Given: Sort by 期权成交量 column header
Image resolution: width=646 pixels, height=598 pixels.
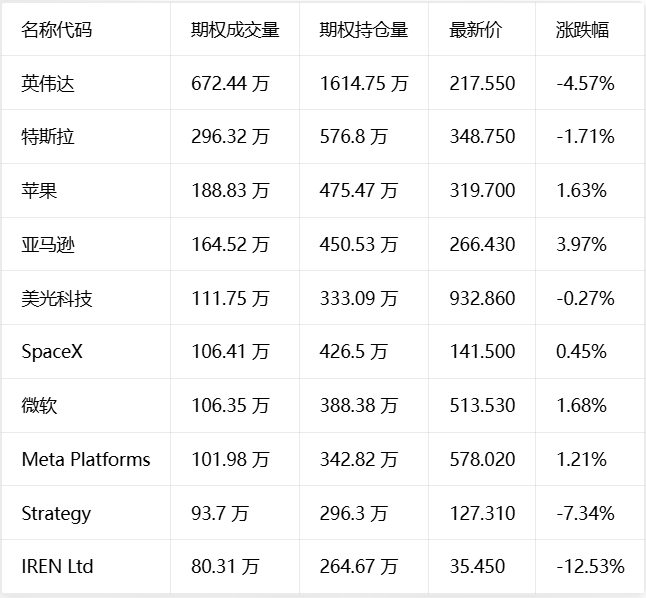Looking at the screenshot, I should (235, 30).
